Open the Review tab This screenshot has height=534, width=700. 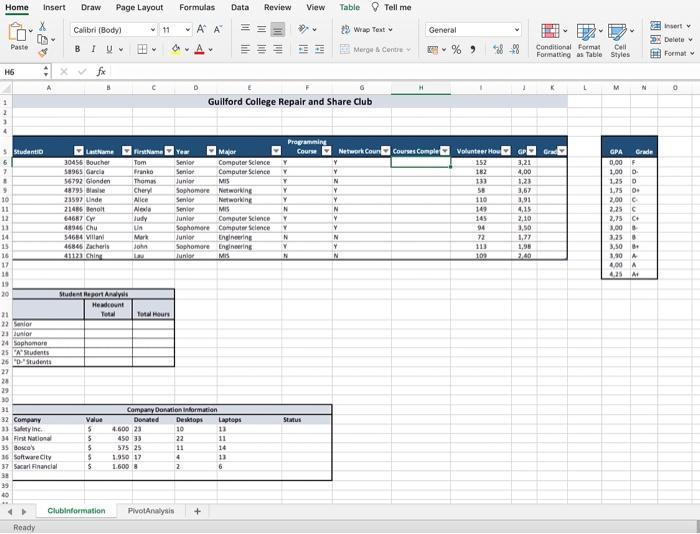pyautogui.click(x=278, y=8)
